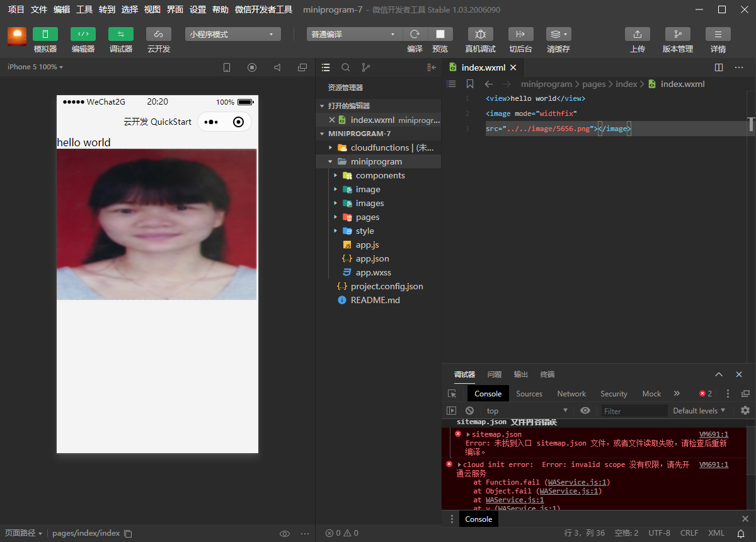Open the Default levels dropdown
Viewport: 756px width, 542px height.
pos(699,411)
